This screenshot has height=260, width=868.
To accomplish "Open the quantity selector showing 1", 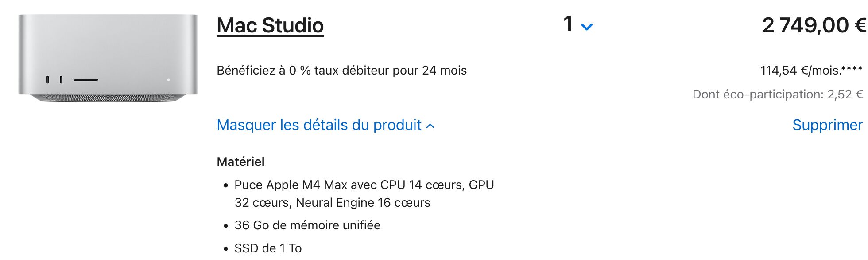I will 577,24.
